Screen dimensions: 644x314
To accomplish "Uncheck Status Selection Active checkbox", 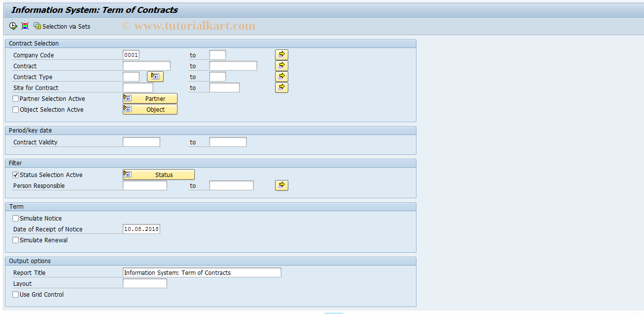I will click(x=16, y=175).
